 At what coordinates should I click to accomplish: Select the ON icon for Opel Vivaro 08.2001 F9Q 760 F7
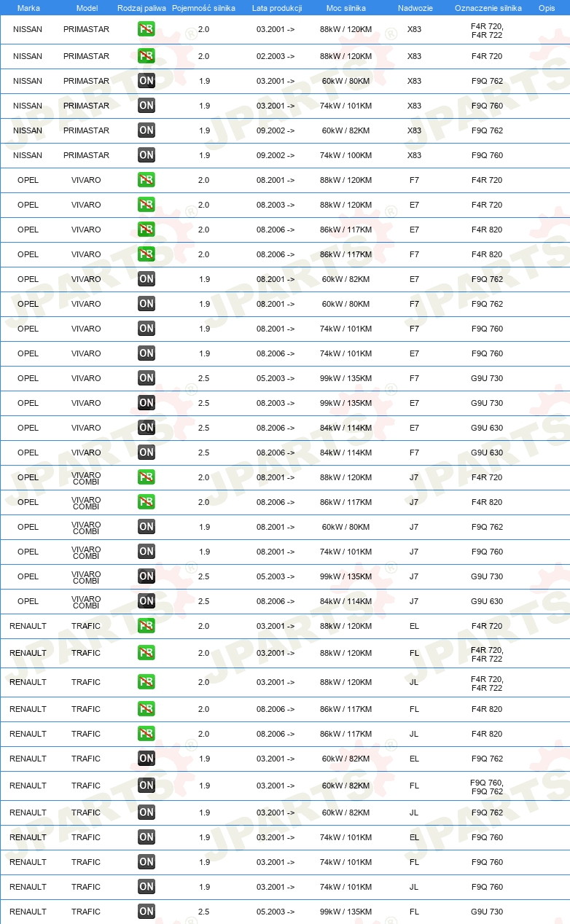147,329
